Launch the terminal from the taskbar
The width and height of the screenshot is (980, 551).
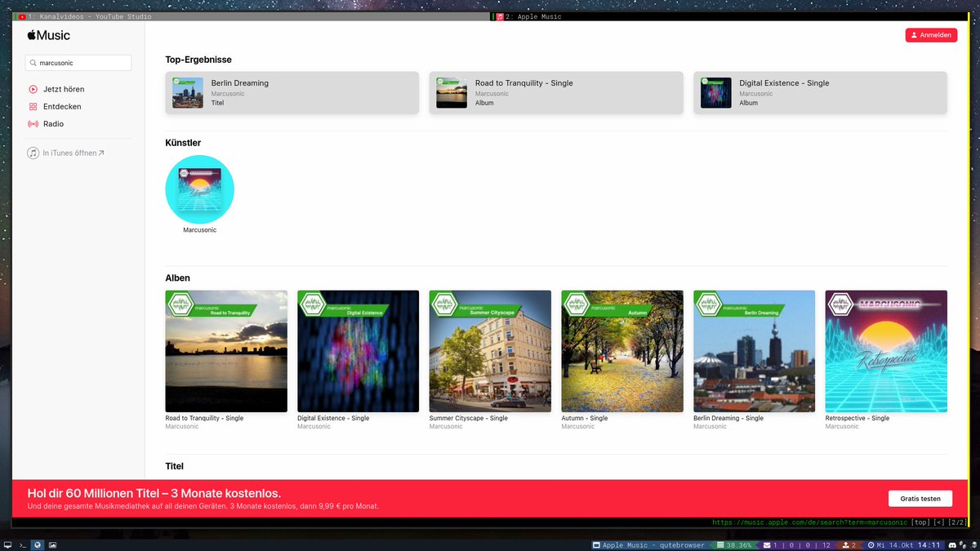click(x=23, y=544)
